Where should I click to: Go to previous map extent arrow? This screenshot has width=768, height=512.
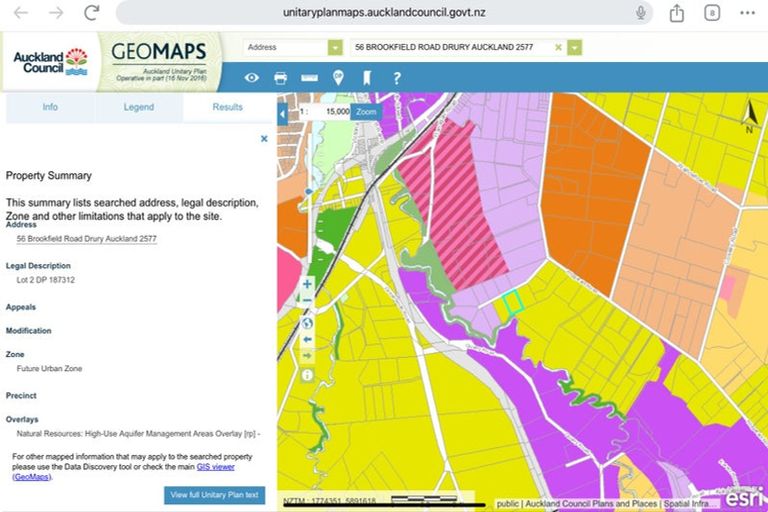click(x=307, y=339)
